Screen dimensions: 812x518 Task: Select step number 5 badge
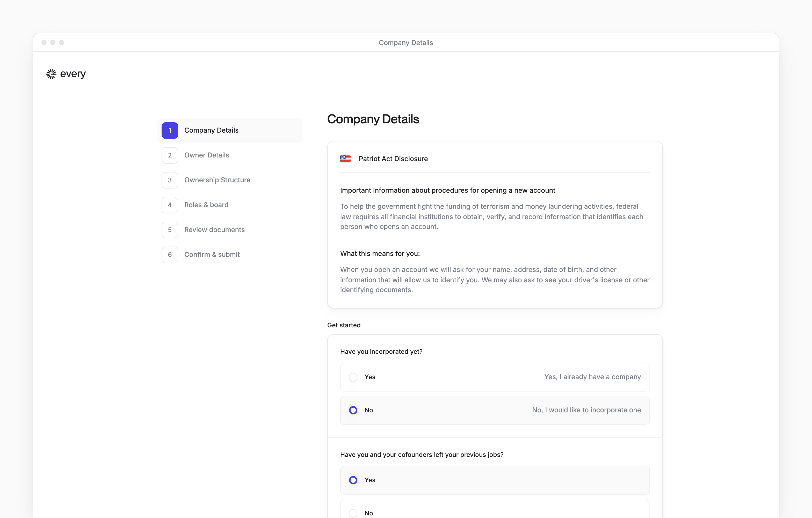(170, 230)
